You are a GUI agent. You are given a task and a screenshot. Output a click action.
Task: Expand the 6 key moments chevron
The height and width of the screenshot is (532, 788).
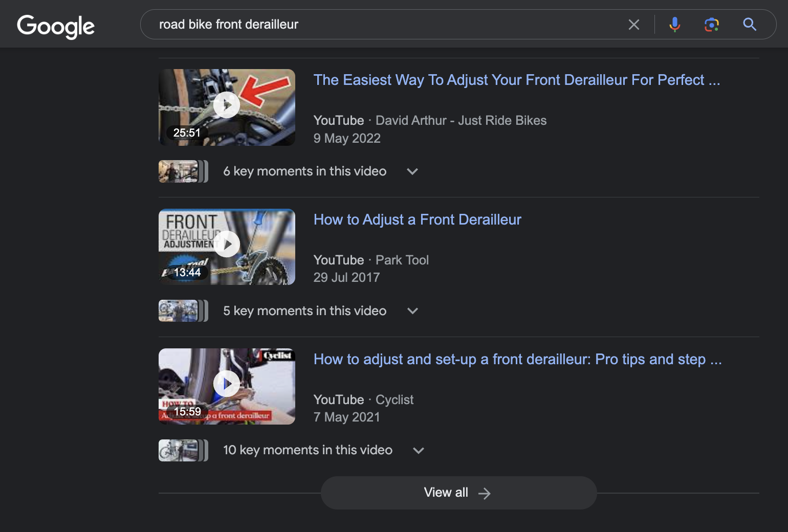click(x=412, y=172)
